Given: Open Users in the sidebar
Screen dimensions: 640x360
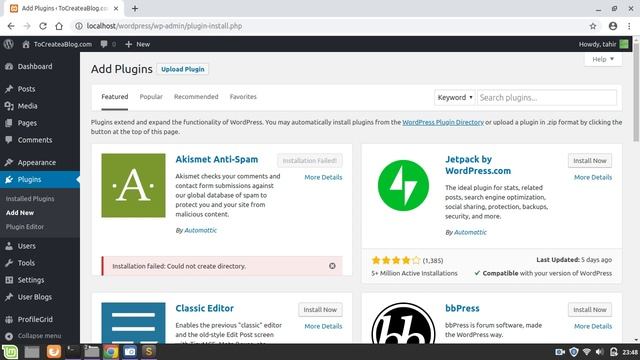Looking at the screenshot, I should 27,246.
